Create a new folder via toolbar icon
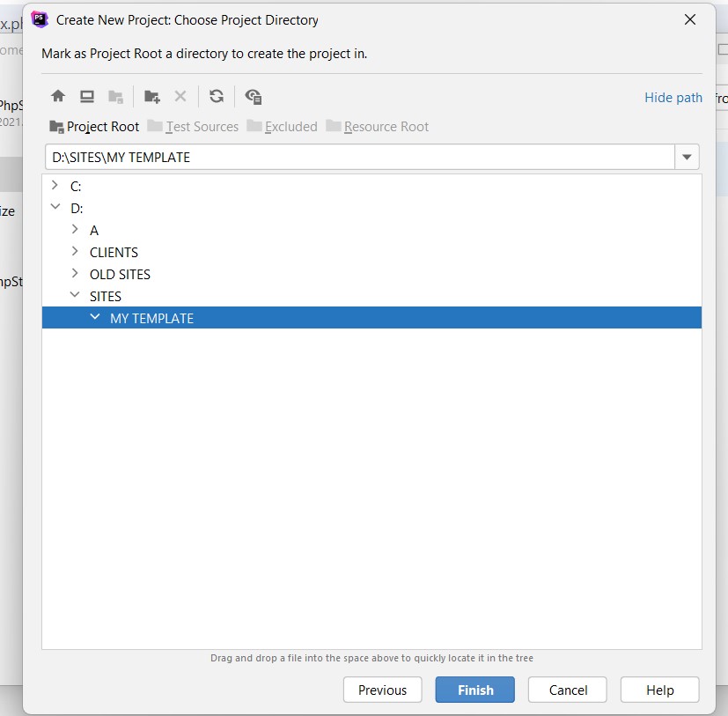The image size is (728, 716). (x=152, y=97)
